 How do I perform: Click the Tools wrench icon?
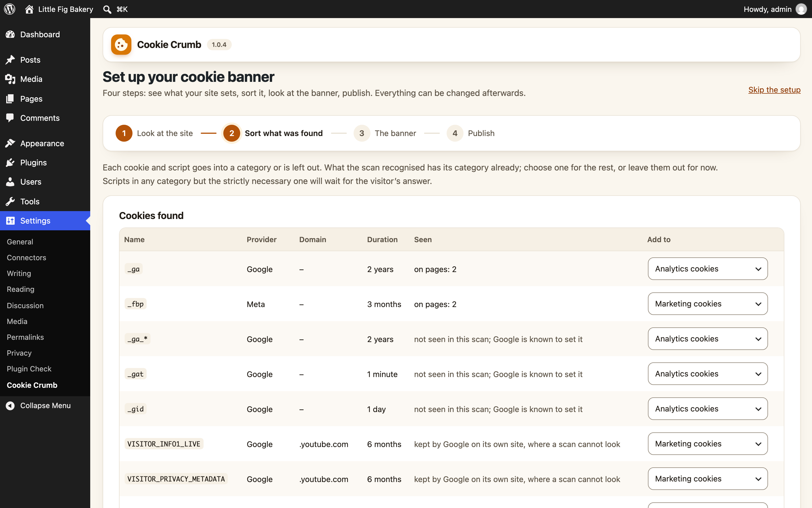click(x=10, y=202)
